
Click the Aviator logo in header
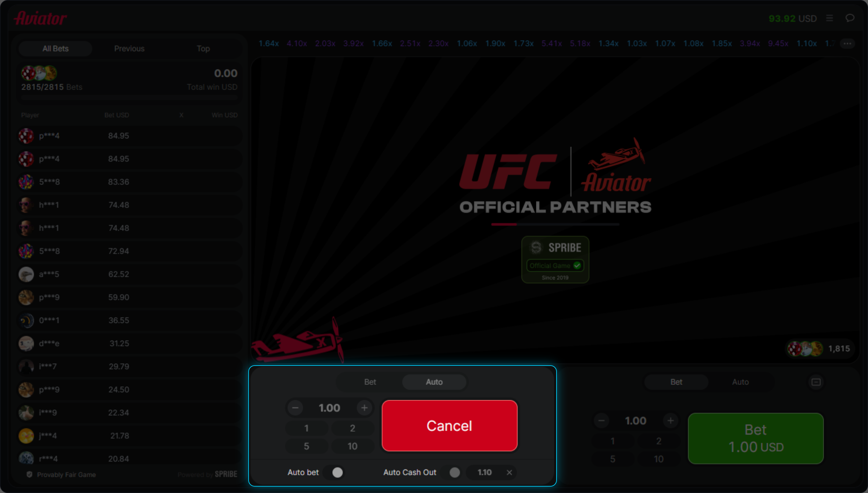[40, 18]
